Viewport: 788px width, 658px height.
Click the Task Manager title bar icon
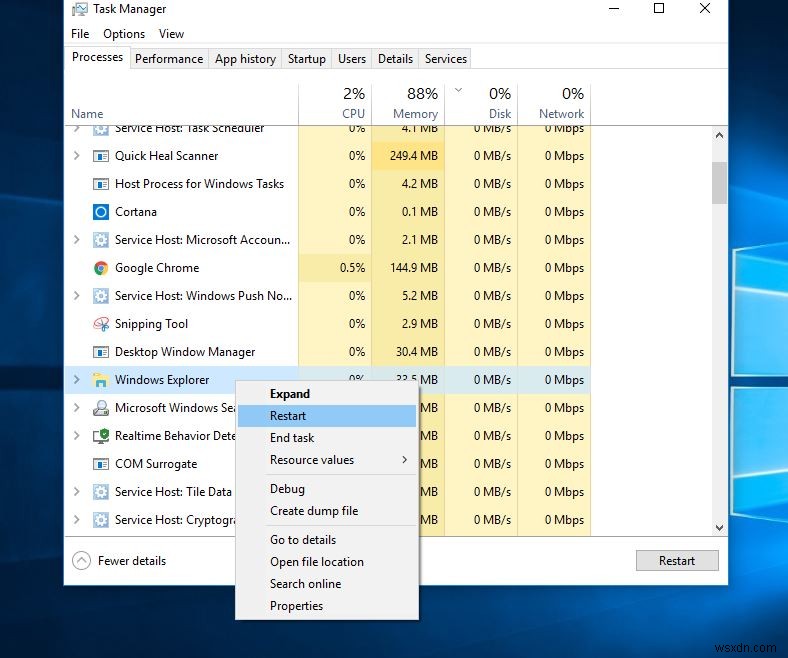[x=79, y=9]
